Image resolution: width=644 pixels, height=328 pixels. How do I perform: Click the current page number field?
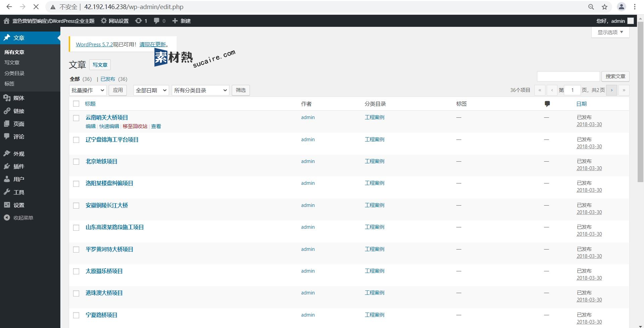(572, 90)
